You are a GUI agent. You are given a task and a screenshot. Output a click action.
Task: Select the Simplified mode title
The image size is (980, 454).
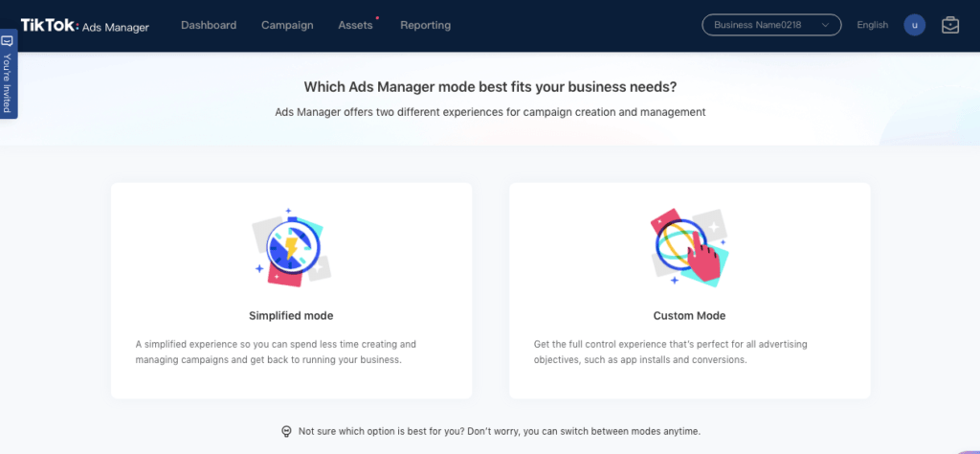291,316
